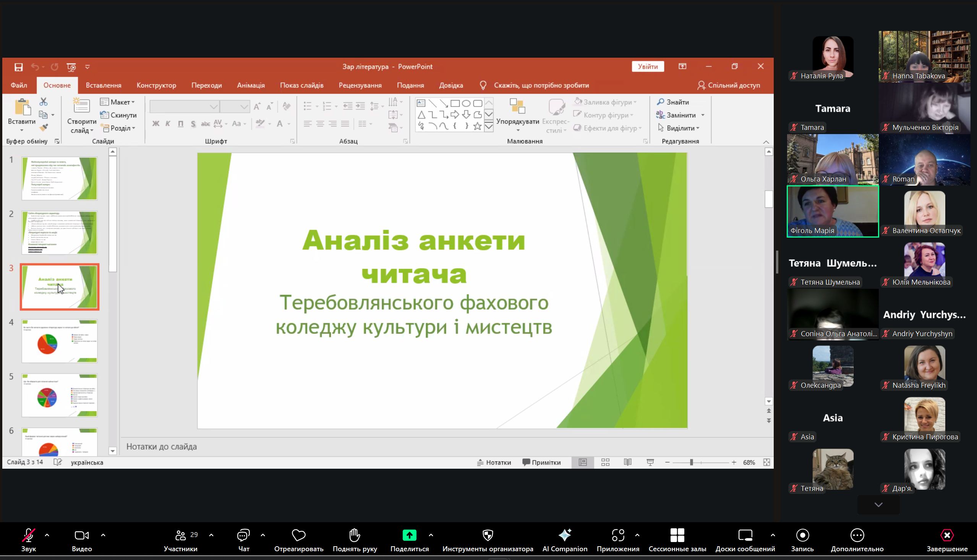Switch to the Анімація ribbon tab
Screen dimensions: 977x560
pyautogui.click(x=250, y=86)
